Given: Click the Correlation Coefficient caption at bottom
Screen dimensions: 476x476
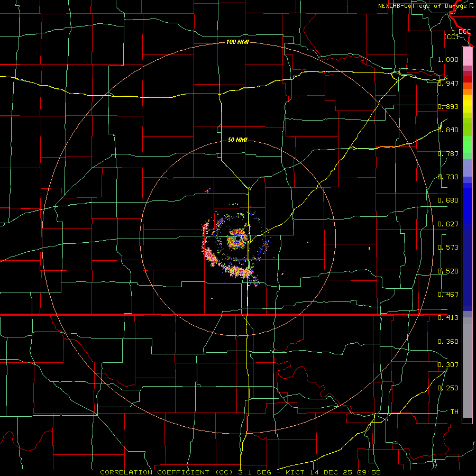Looking at the screenshot, I should point(240,472).
